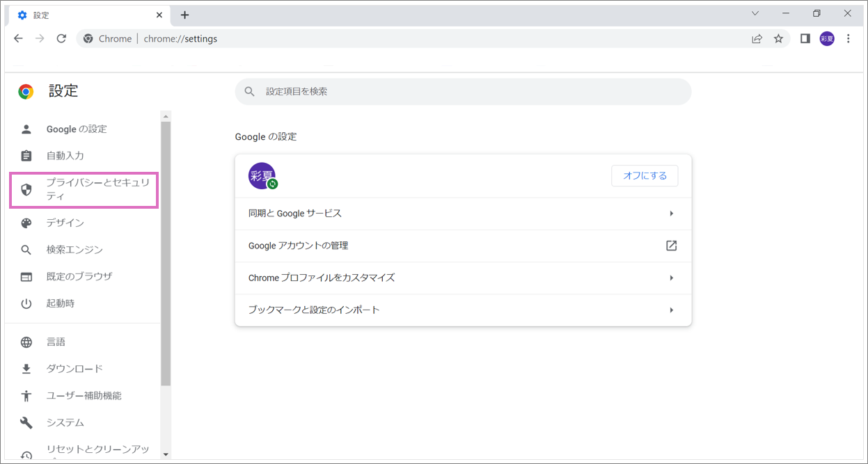868x464 pixels.
Task: Click the デザイン palette icon
Action: (26, 223)
